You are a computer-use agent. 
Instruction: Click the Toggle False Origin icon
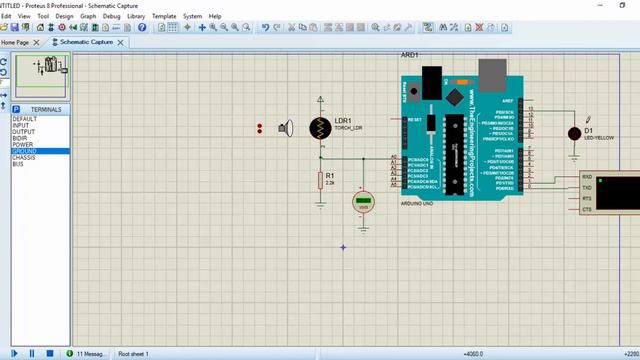coord(187,27)
